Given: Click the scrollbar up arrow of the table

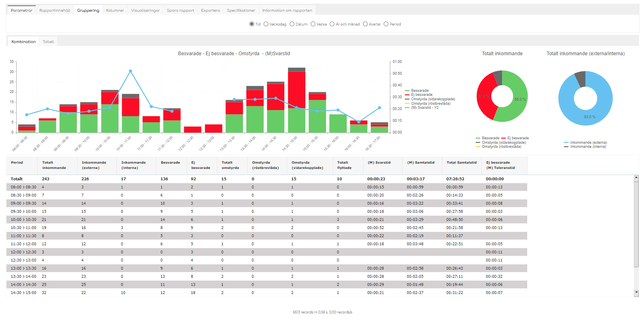Looking at the screenshot, I should tap(636, 177).
